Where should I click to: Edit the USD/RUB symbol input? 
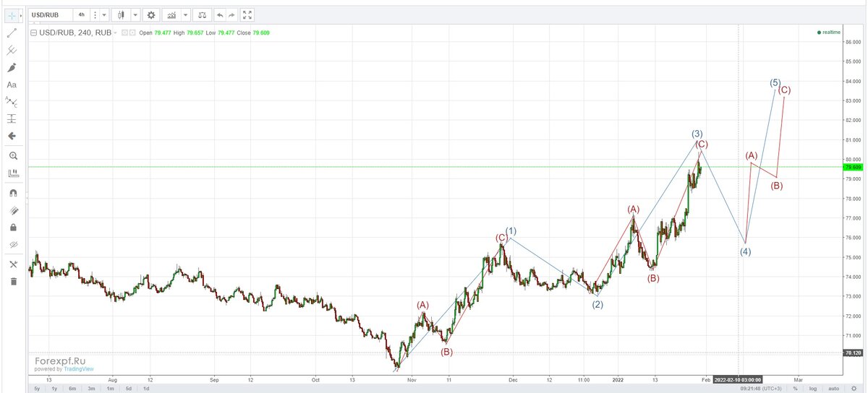click(x=50, y=14)
